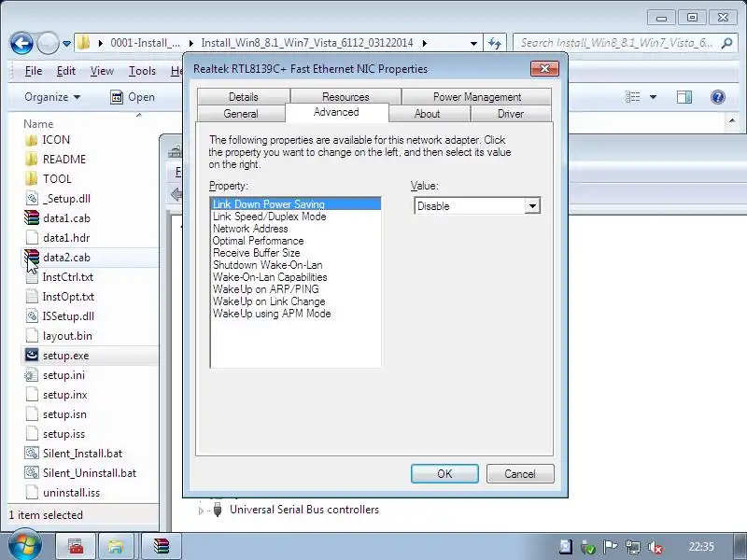The image size is (747, 560).
Task: Select the data2.cab file
Action: point(66,258)
